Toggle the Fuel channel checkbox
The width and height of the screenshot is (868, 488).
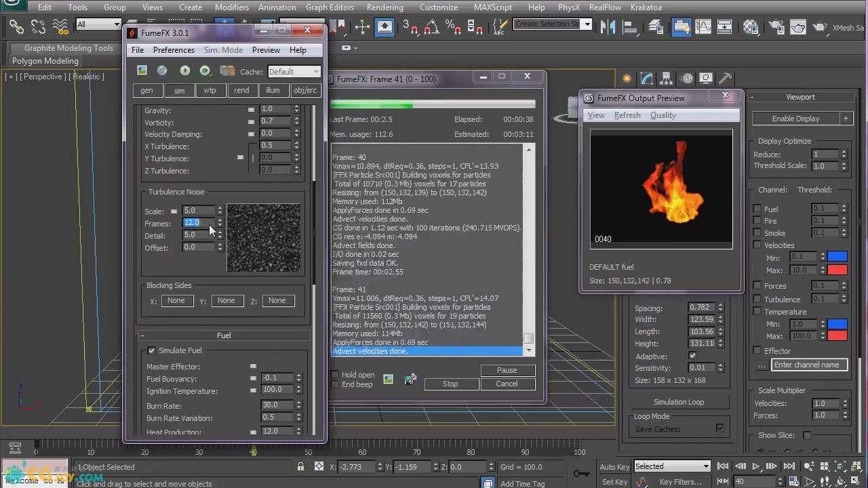pyautogui.click(x=757, y=209)
